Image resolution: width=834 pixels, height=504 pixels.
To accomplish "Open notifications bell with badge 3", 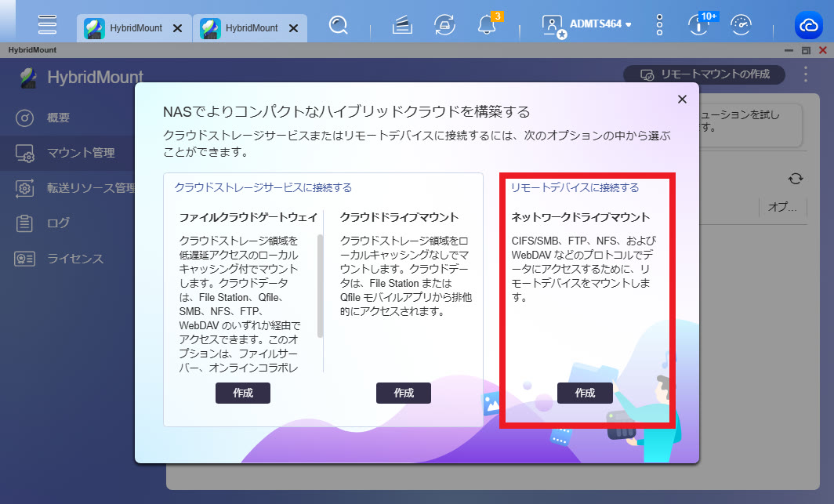I will pos(488,26).
